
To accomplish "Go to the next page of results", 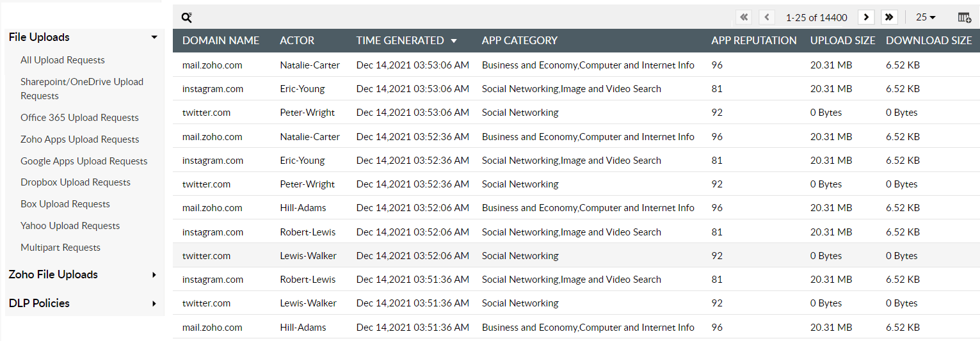I will 866,17.
